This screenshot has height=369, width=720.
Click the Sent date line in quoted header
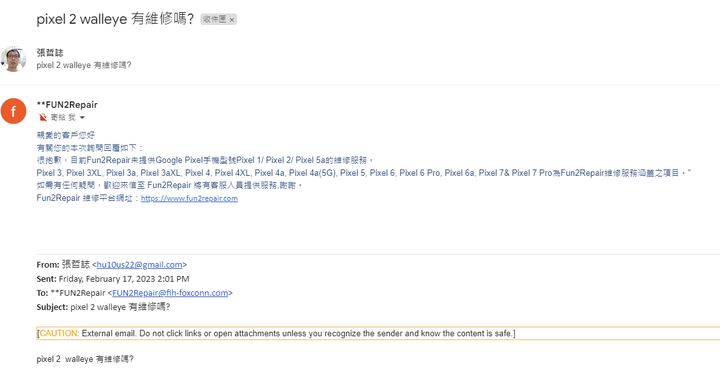pos(113,279)
